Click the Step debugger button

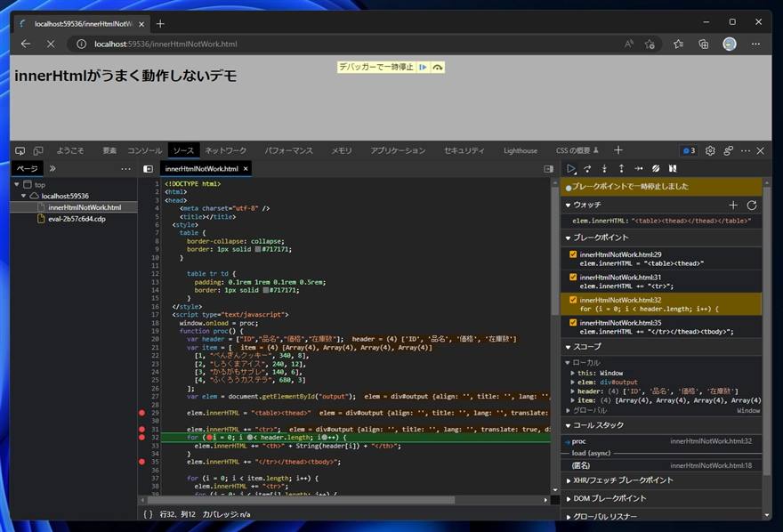click(638, 169)
